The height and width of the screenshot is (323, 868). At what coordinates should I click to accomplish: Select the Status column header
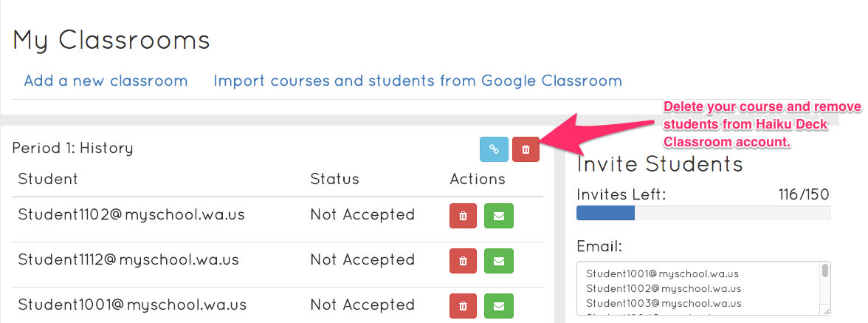point(334,179)
